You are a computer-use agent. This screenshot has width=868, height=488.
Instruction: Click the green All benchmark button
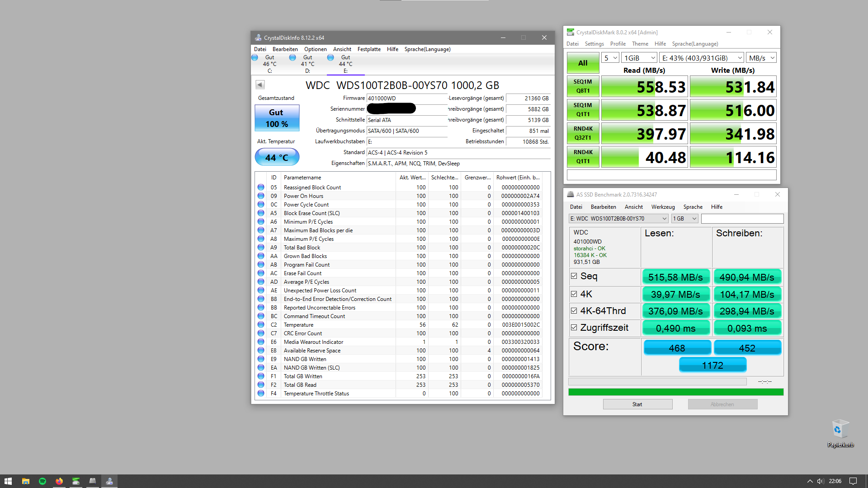(x=583, y=63)
